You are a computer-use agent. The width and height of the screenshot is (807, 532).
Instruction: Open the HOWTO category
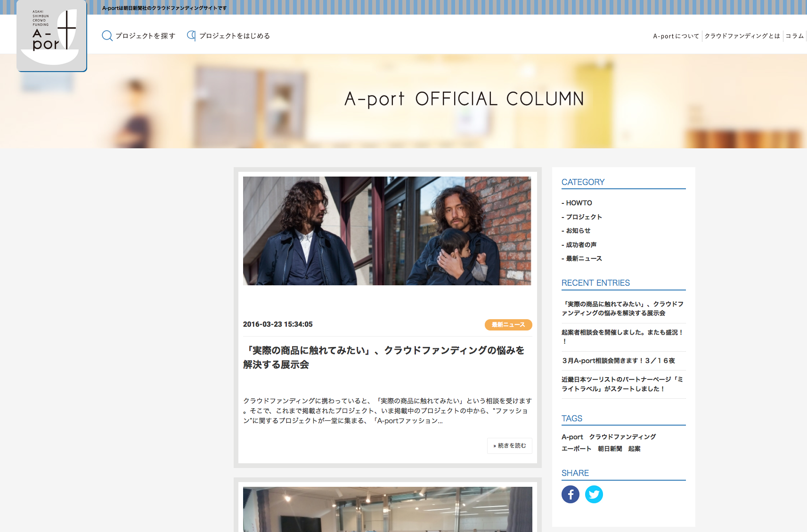tap(579, 202)
